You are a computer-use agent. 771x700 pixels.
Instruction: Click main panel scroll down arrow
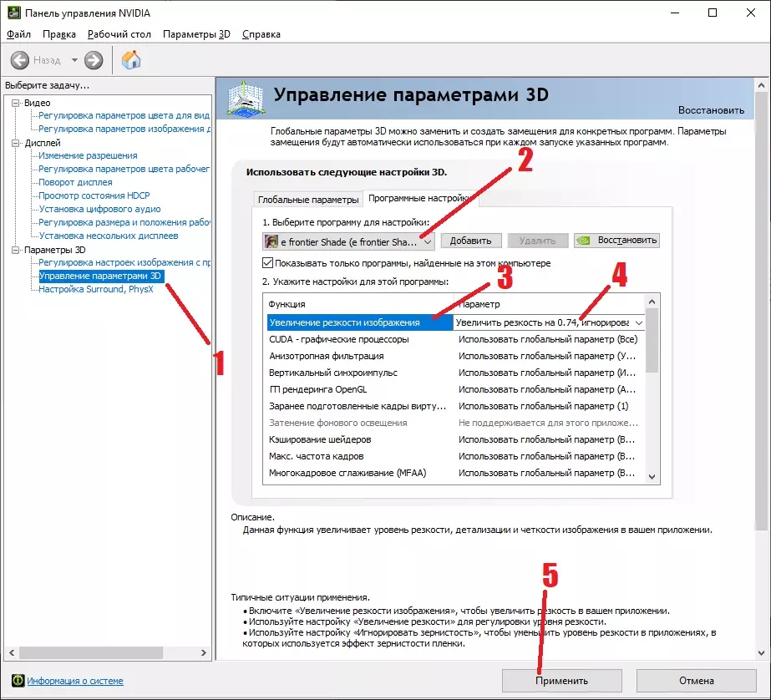click(761, 653)
